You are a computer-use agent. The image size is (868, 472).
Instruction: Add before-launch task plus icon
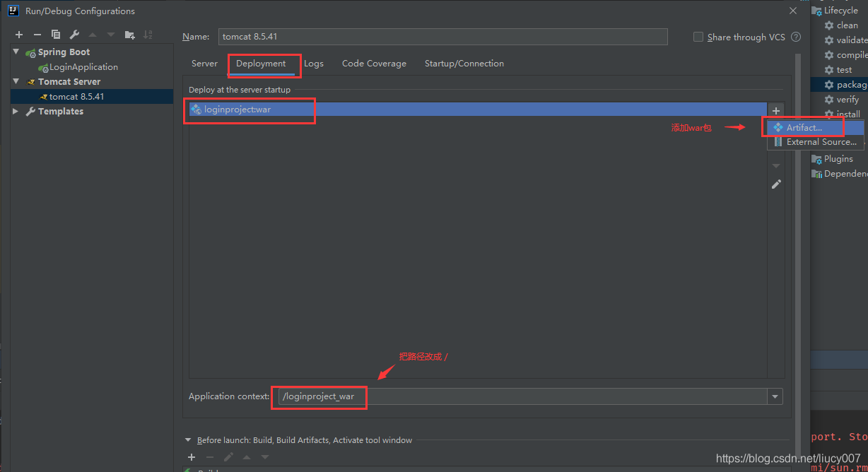tap(192, 457)
